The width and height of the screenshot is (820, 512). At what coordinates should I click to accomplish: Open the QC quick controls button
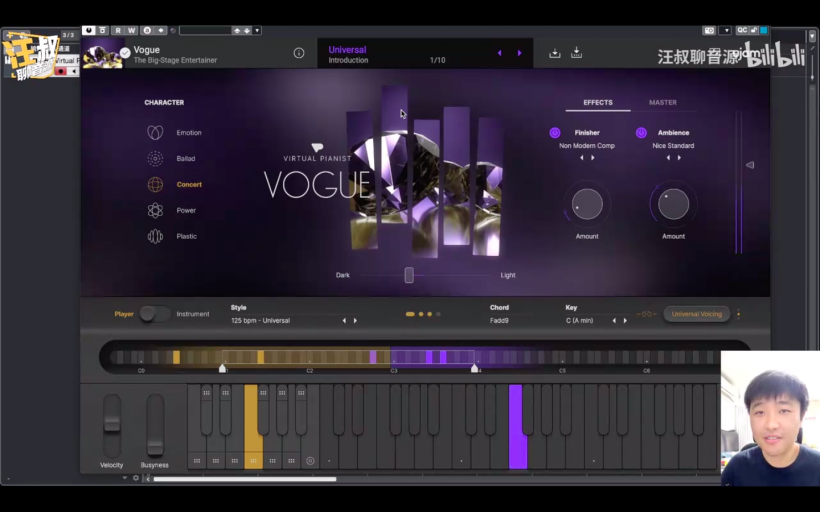click(x=742, y=30)
